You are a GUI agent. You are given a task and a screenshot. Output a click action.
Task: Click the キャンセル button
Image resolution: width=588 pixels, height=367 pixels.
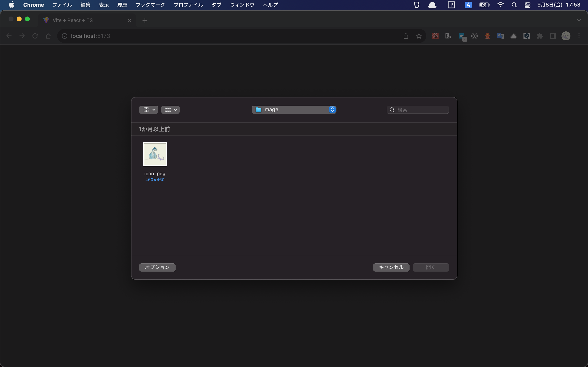pos(391,267)
